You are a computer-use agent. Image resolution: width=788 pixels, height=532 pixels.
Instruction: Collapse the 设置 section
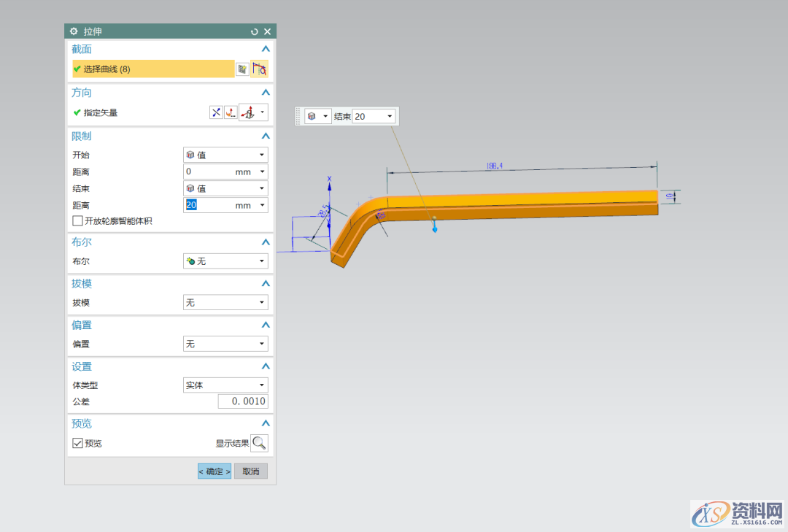click(x=266, y=366)
